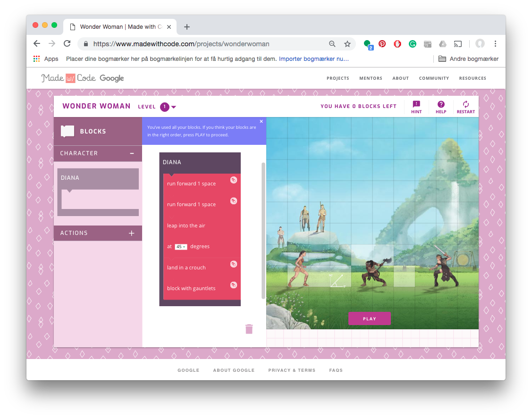Image resolution: width=532 pixels, height=418 pixels.
Task: Click the zoom magnifier icon in address bar
Action: pos(332,44)
